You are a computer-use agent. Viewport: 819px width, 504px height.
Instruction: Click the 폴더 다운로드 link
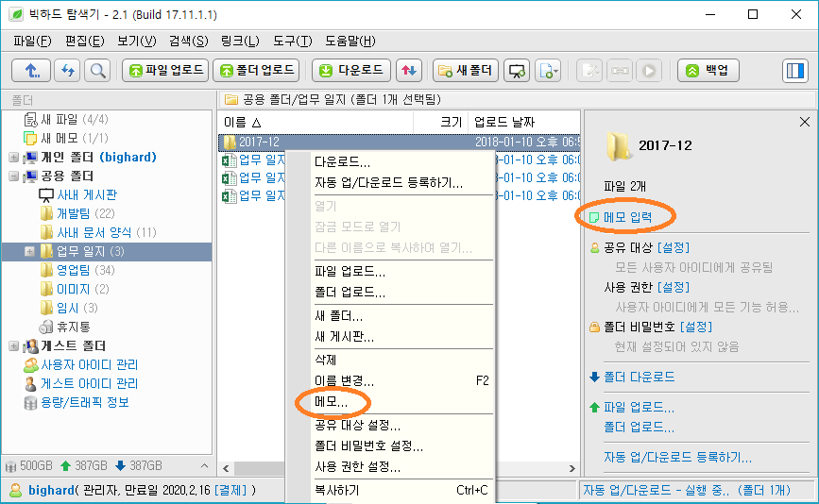639,377
